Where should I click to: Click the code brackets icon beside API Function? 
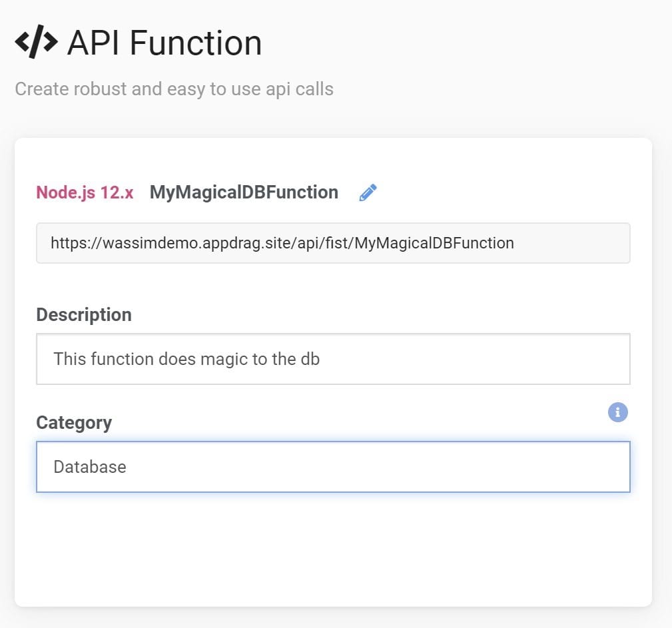click(x=36, y=43)
